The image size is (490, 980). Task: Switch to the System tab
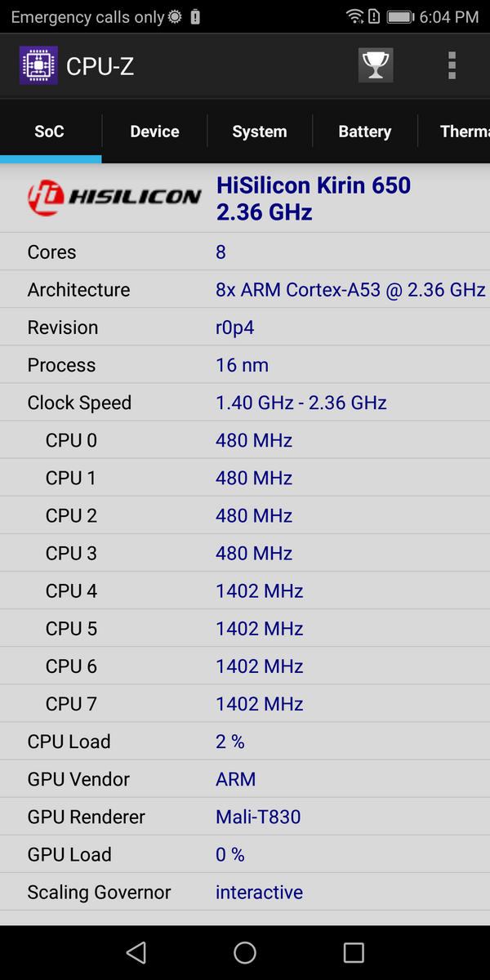pyautogui.click(x=260, y=131)
